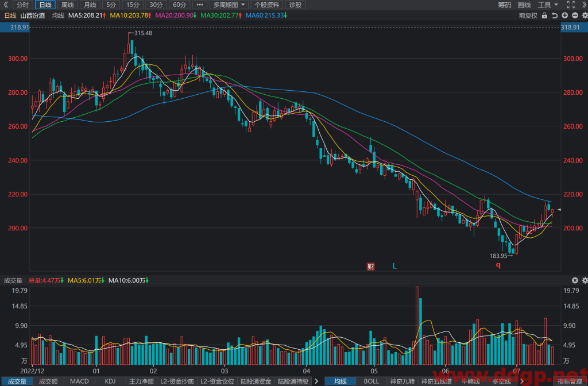The image size is (588, 386).
Task: Click MA10:203.78 value in header
Action: [130, 16]
